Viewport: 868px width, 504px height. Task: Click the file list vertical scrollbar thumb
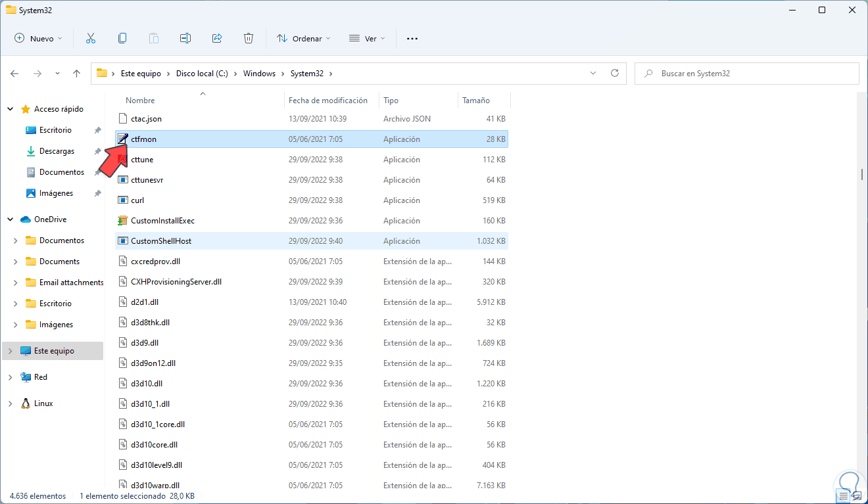tap(862, 174)
